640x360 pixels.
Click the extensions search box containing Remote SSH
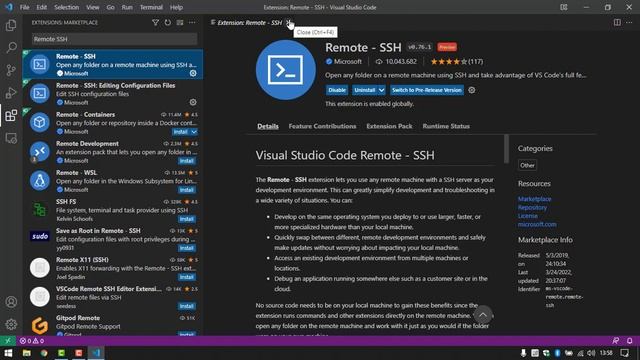pos(114,39)
